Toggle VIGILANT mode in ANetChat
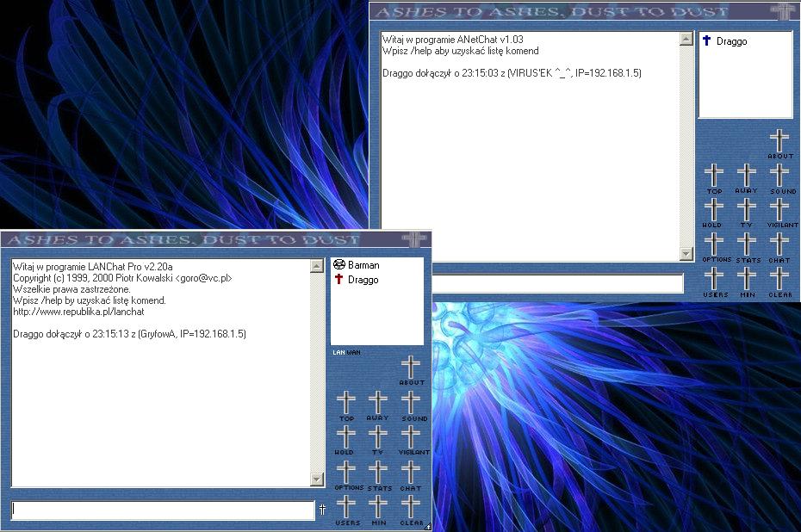 pyautogui.click(x=779, y=210)
